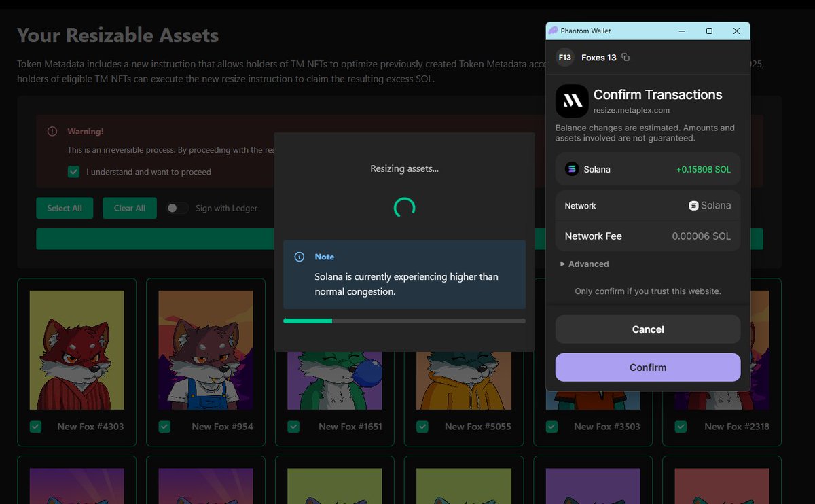Click the Phantom ghost icon in title bar
Screen dimensions: 815x504
[x=554, y=31]
